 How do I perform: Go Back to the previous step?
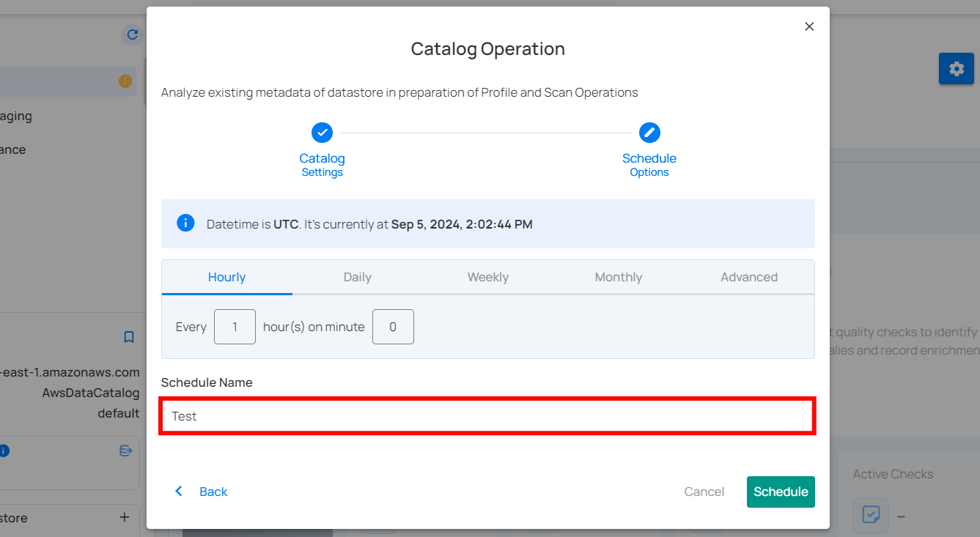(x=200, y=492)
